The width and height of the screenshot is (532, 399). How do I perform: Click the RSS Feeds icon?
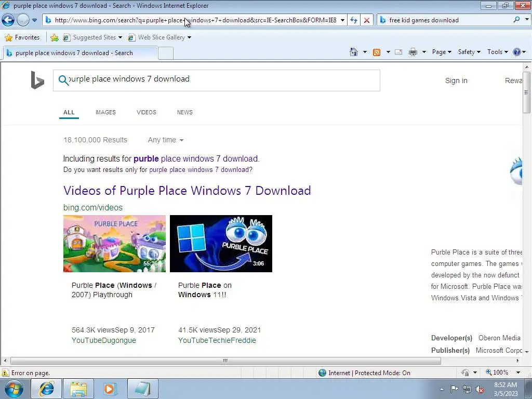tap(377, 52)
